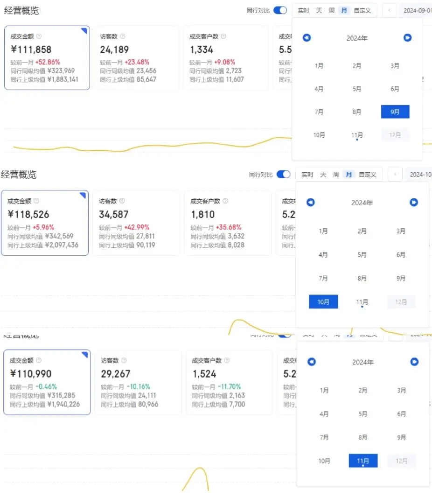Select the 成交客户数 card showing 1,810
The image size is (432, 504).
coord(228,223)
